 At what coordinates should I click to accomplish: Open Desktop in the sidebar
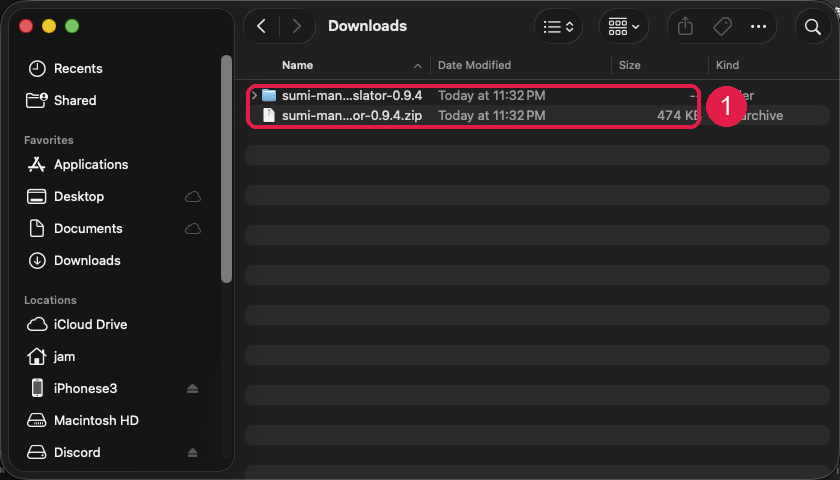(x=79, y=197)
